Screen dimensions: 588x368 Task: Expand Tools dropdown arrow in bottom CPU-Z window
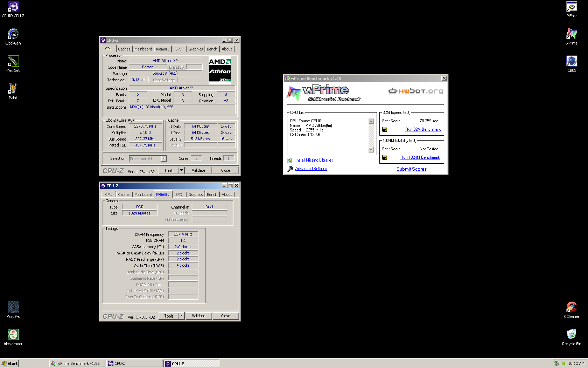tap(181, 316)
